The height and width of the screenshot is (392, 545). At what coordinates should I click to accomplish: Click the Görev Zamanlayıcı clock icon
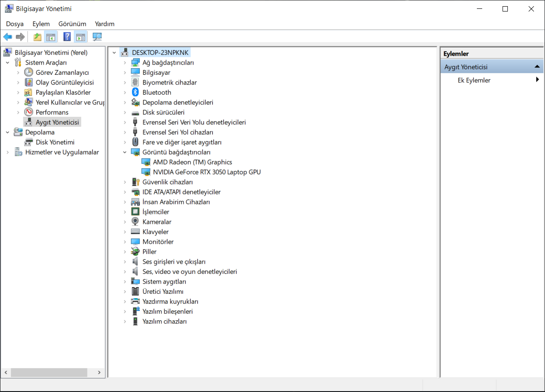coord(28,72)
